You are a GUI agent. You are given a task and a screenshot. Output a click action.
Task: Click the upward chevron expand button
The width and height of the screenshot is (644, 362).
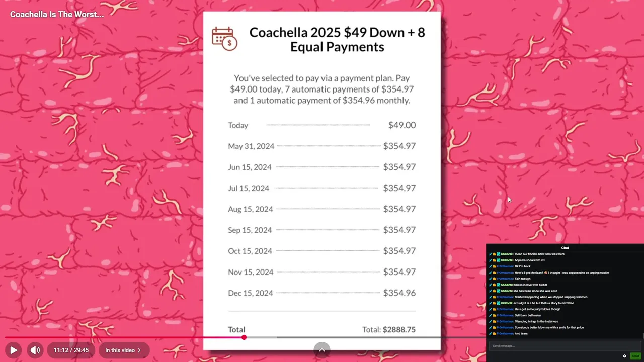[322, 349]
